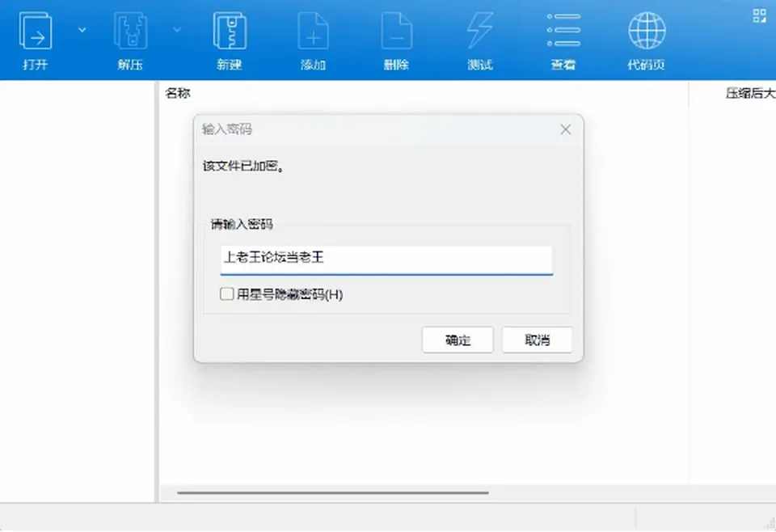
Task: Toggle 用星号隐藏密码(H) checkbox
Action: [226, 294]
